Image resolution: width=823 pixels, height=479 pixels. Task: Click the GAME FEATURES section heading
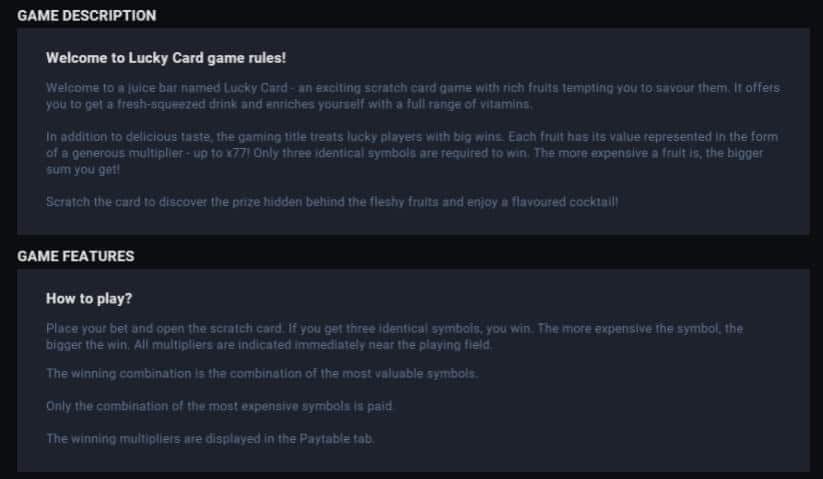click(x=76, y=256)
